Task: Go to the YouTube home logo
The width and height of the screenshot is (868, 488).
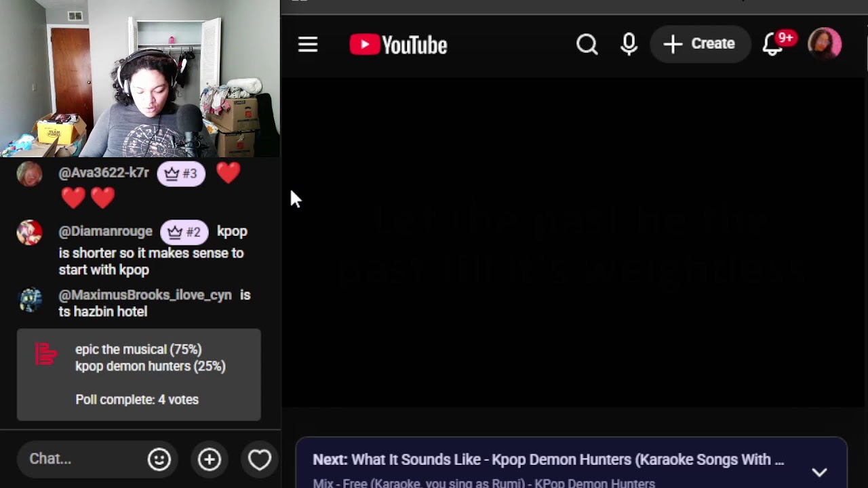Action: 398,45
